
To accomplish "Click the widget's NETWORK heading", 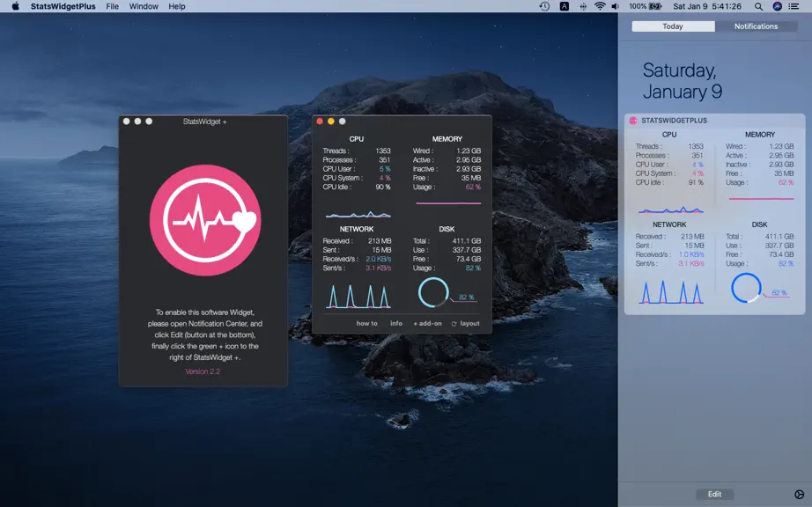I will click(669, 224).
